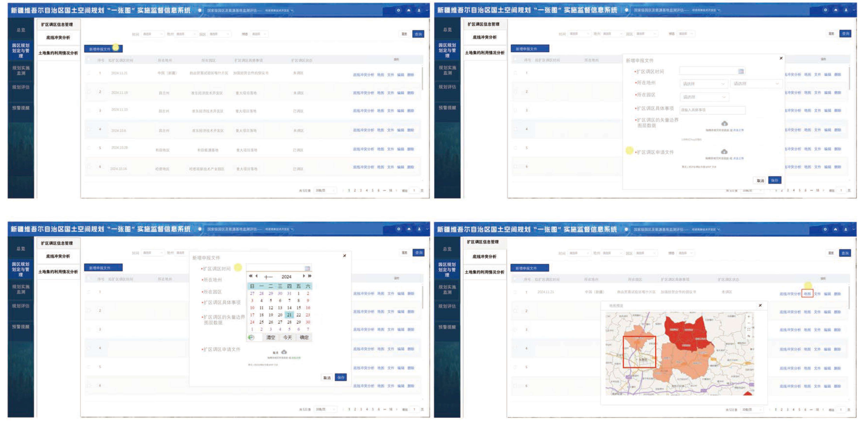Open settings gear in header of popup-free list screenshot
Screen dimensions: 868x421
pos(399,10)
